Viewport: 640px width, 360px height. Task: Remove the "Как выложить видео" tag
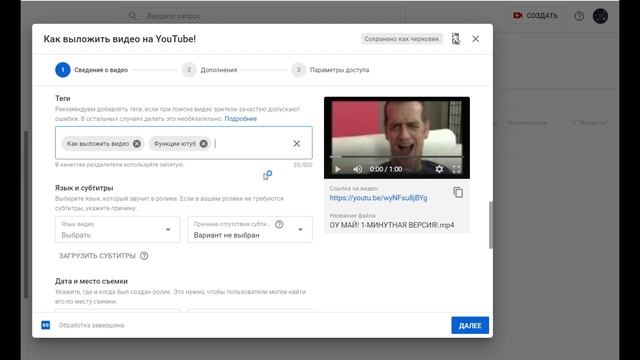click(x=137, y=144)
